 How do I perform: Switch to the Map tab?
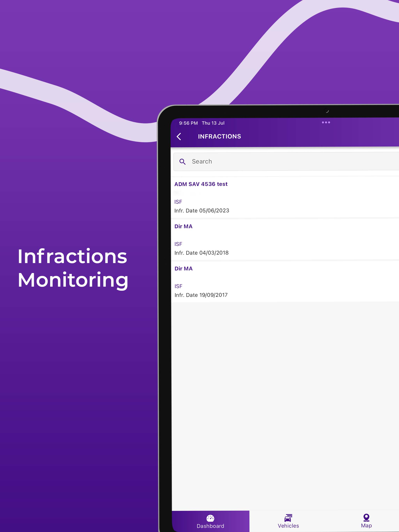point(366,521)
